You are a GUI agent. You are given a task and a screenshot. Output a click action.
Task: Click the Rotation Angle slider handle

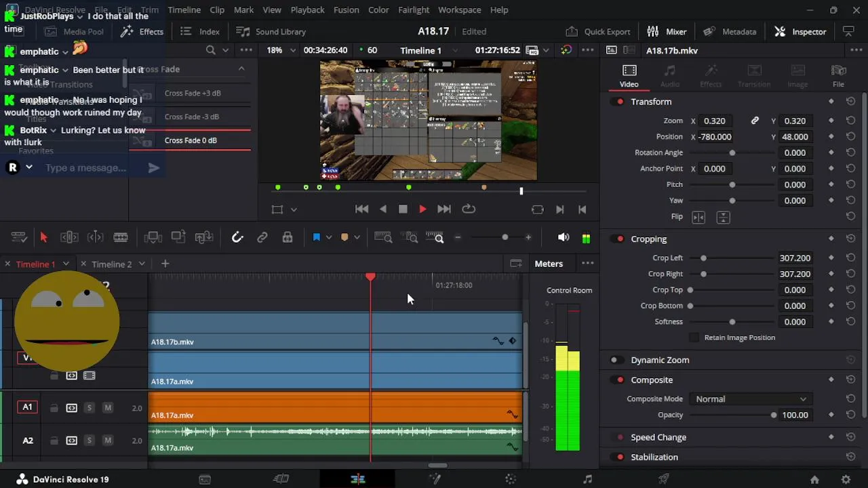(x=732, y=152)
